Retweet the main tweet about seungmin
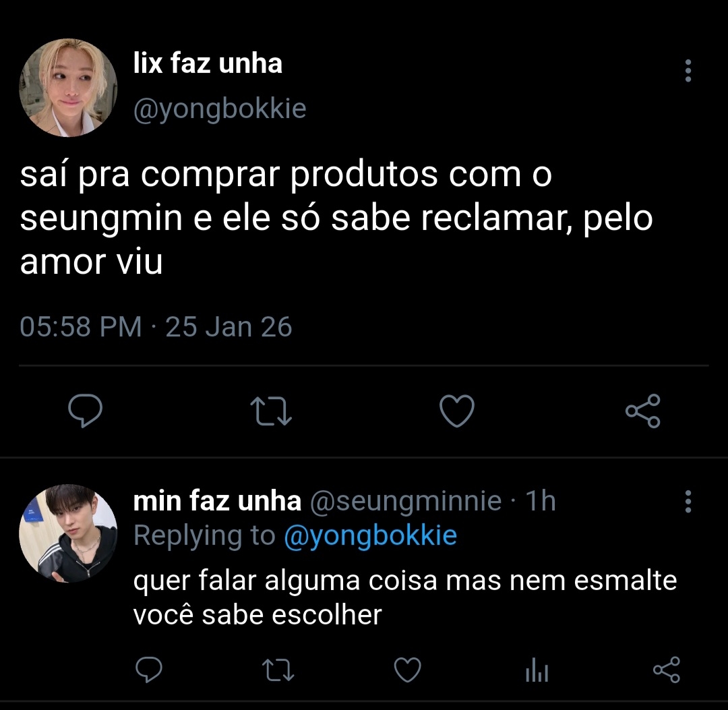Viewport: 728px width, 710px height. 271,411
